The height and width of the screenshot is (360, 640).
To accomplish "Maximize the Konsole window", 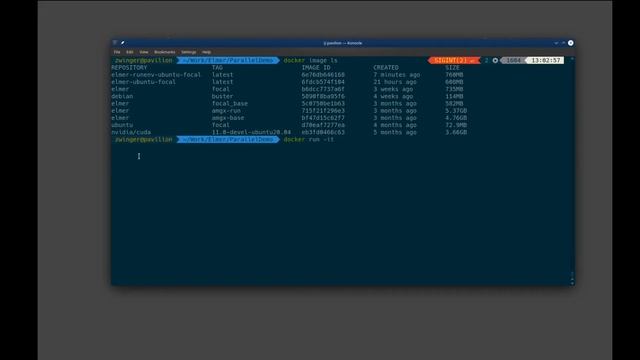I will click(563, 43).
